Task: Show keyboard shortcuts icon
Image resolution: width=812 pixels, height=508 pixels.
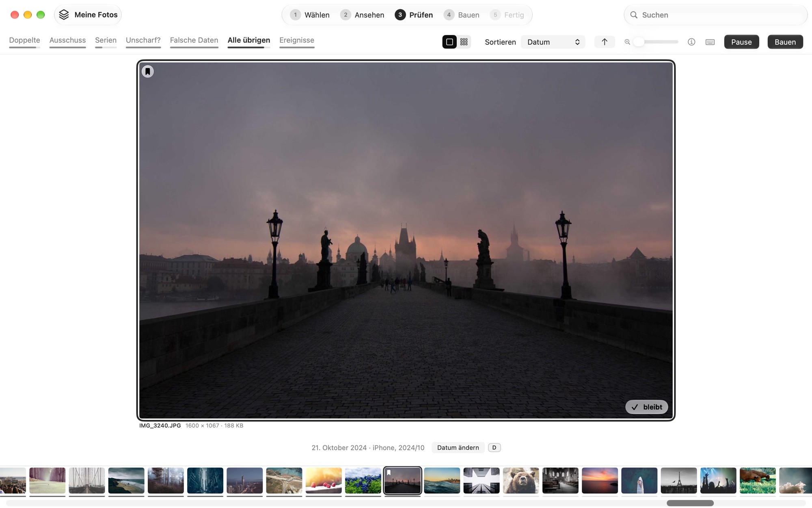Action: pyautogui.click(x=710, y=42)
